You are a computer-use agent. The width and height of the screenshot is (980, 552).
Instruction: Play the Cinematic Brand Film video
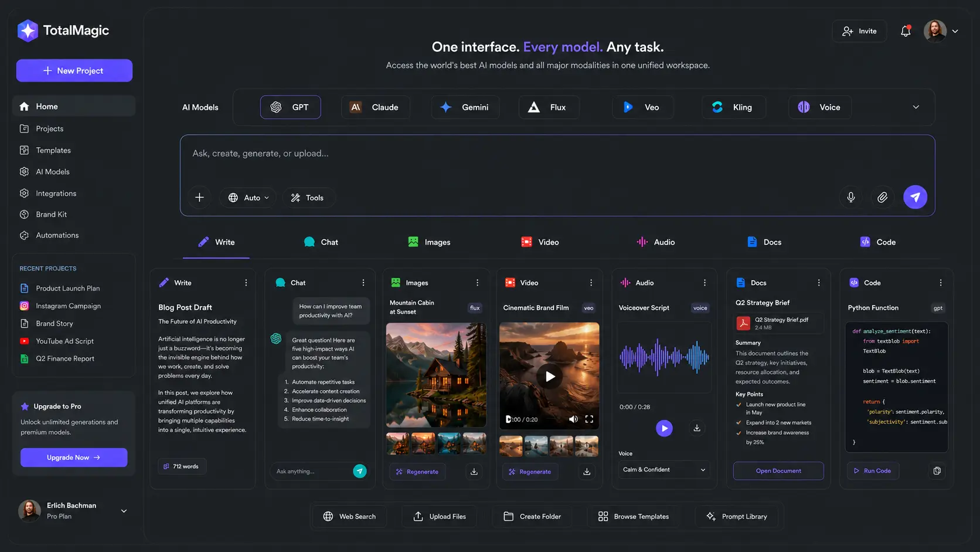[550, 377]
